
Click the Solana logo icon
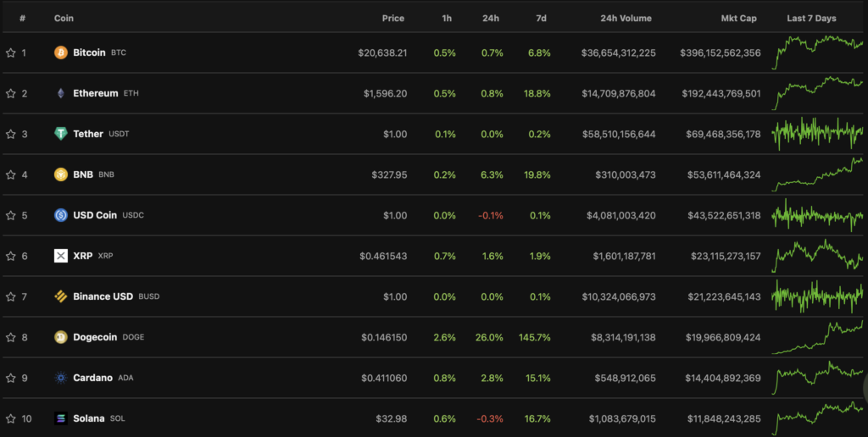coord(61,418)
